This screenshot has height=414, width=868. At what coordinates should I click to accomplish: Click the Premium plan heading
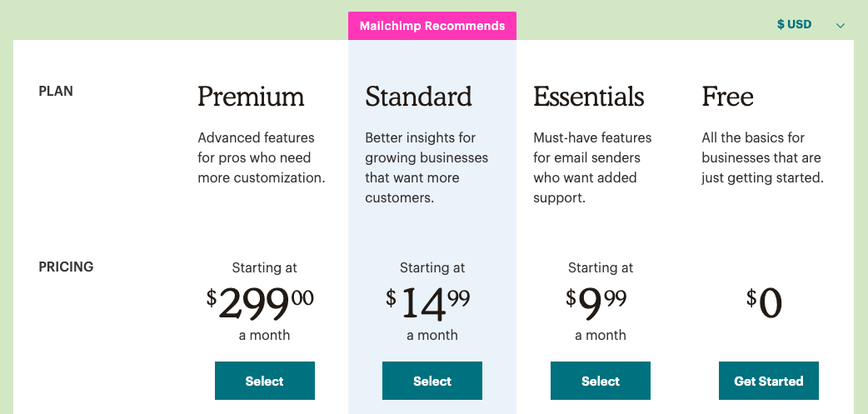[x=251, y=97]
